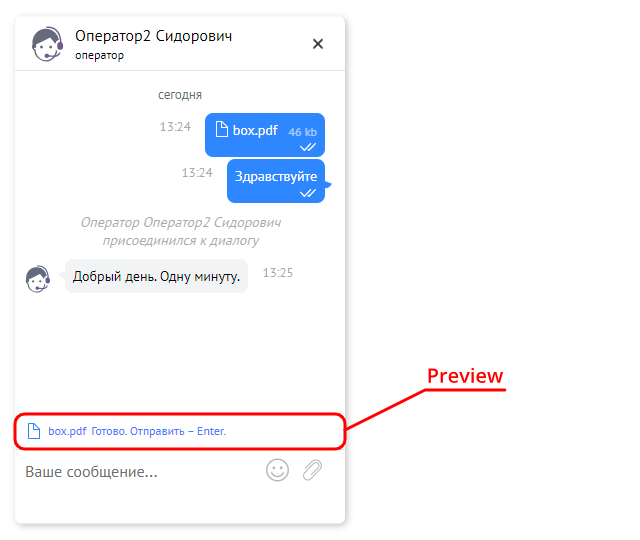Click the '46 kb' file size label
This screenshot has width=640, height=540.
pyautogui.click(x=302, y=132)
